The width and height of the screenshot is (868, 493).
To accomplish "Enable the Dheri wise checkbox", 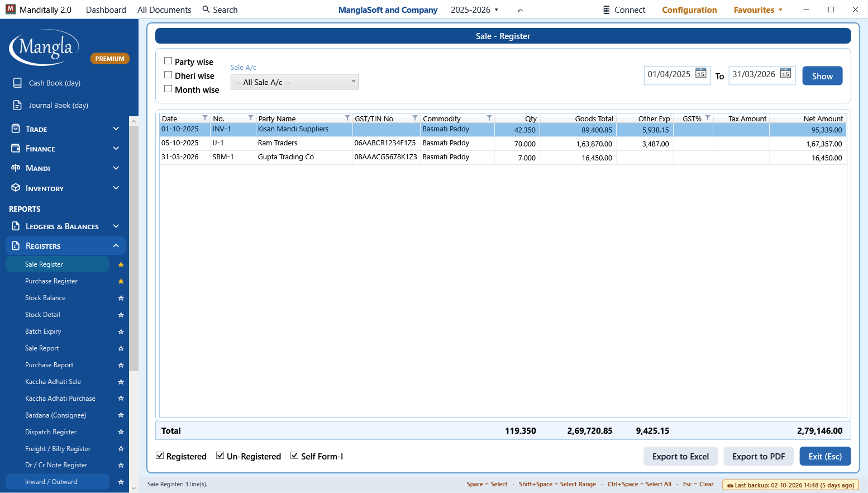I will click(x=168, y=75).
